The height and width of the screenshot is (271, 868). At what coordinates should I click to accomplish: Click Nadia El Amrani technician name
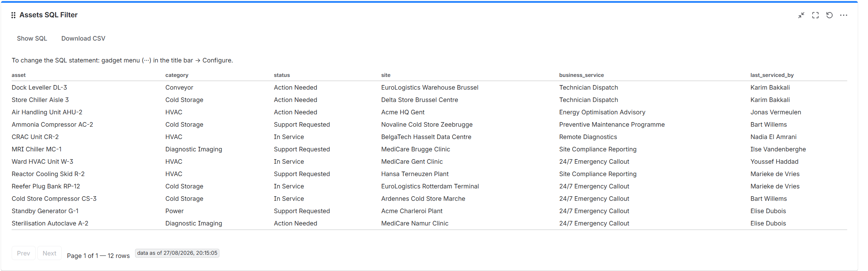pos(773,137)
